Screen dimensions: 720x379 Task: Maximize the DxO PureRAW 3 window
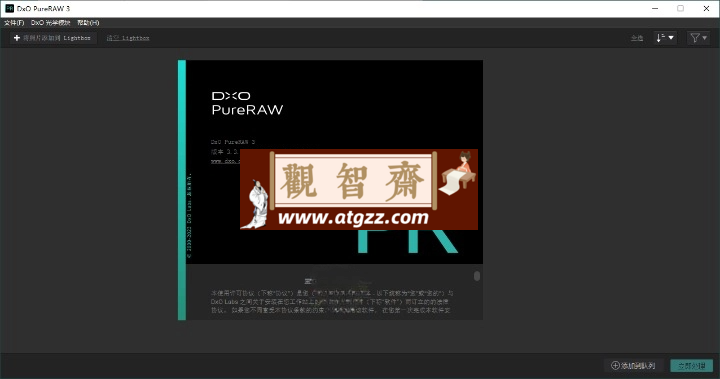coord(681,8)
